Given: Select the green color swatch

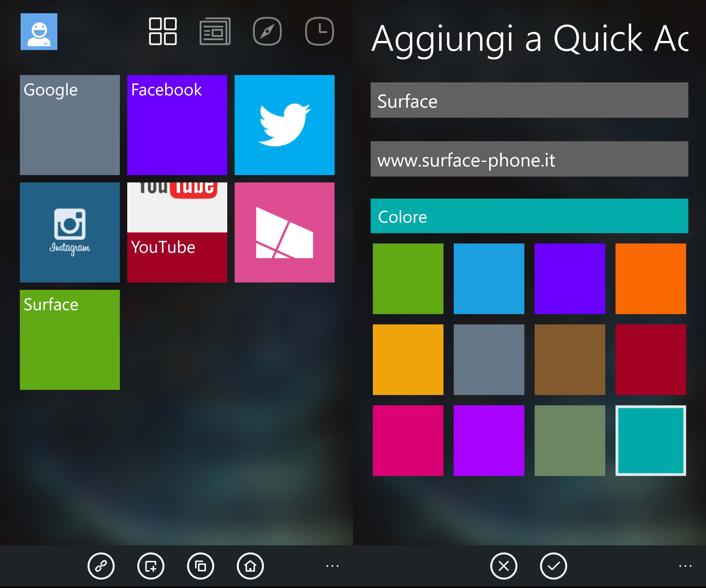Looking at the screenshot, I should point(408,279).
